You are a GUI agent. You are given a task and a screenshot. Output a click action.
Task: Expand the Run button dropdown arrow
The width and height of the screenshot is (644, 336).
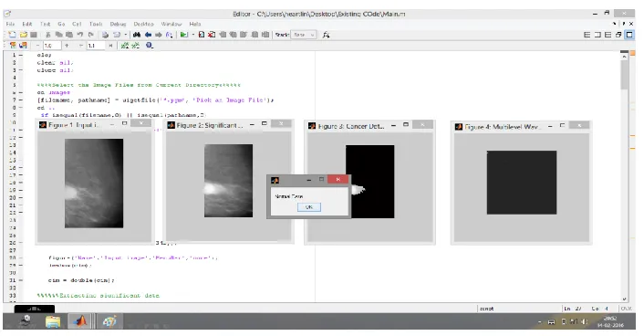point(193,35)
